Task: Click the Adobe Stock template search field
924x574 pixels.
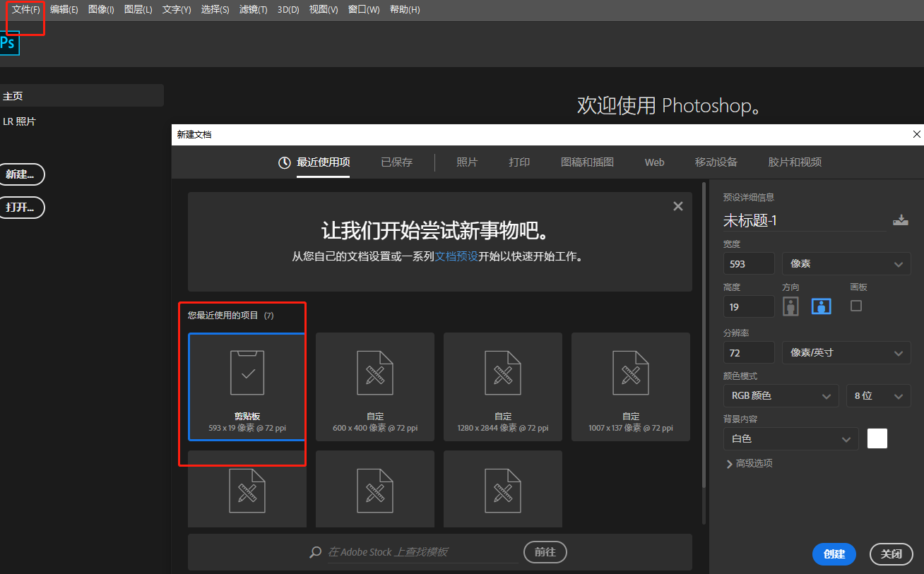Action: tap(422, 552)
